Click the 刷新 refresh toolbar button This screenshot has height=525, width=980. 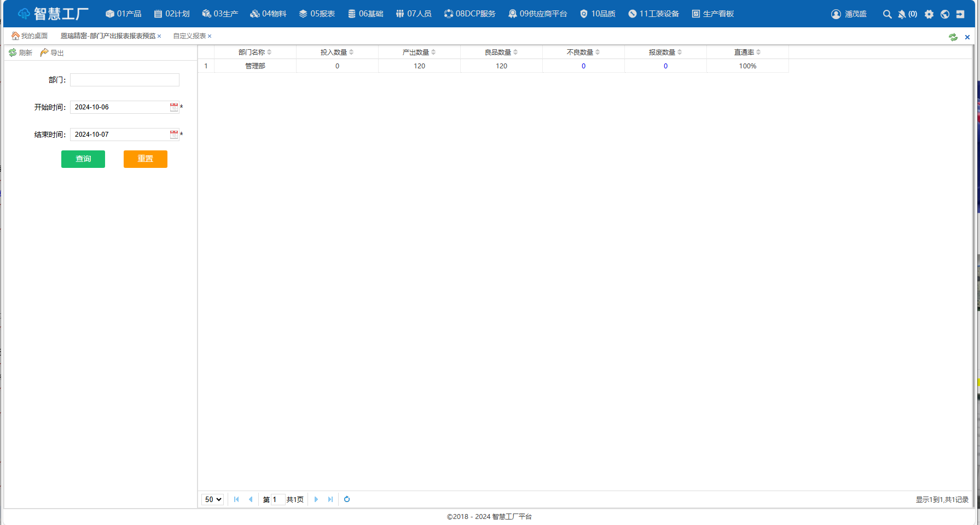(21, 52)
